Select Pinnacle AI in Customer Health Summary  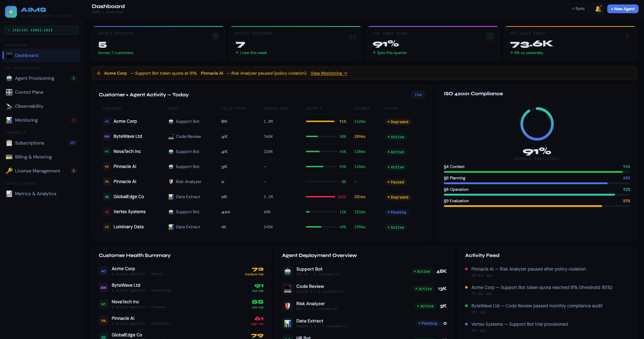(181, 321)
